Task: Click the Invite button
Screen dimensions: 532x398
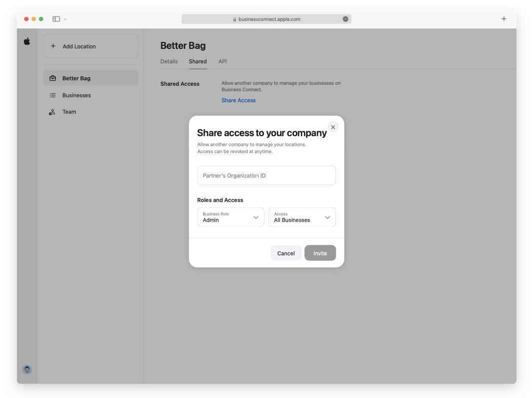Action: pyautogui.click(x=320, y=253)
